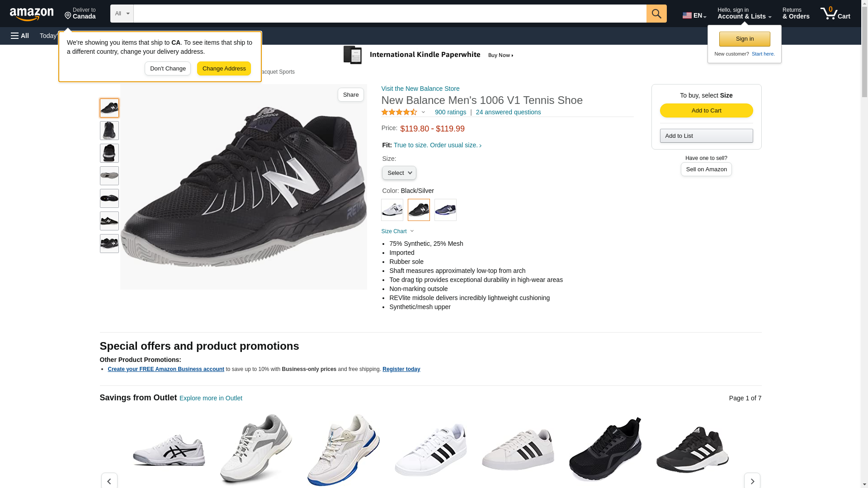Click the star rating icons
Viewport: 868px width, 488px height.
(399, 112)
